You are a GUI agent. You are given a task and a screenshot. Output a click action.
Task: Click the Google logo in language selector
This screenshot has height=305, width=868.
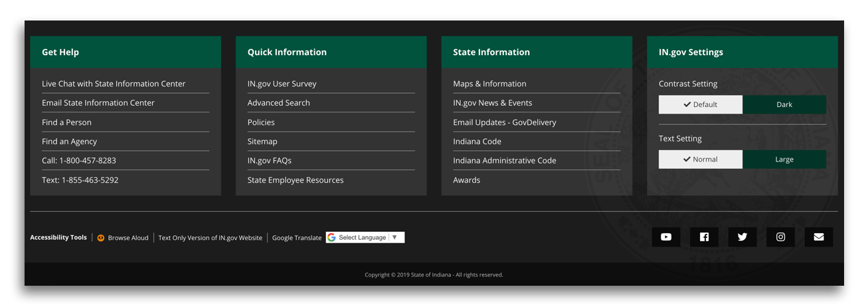[x=331, y=237]
